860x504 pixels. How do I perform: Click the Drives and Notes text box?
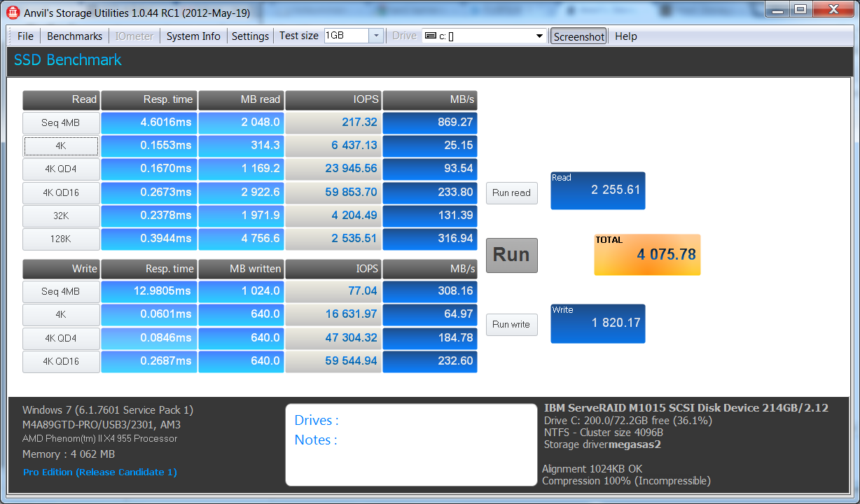pos(411,444)
